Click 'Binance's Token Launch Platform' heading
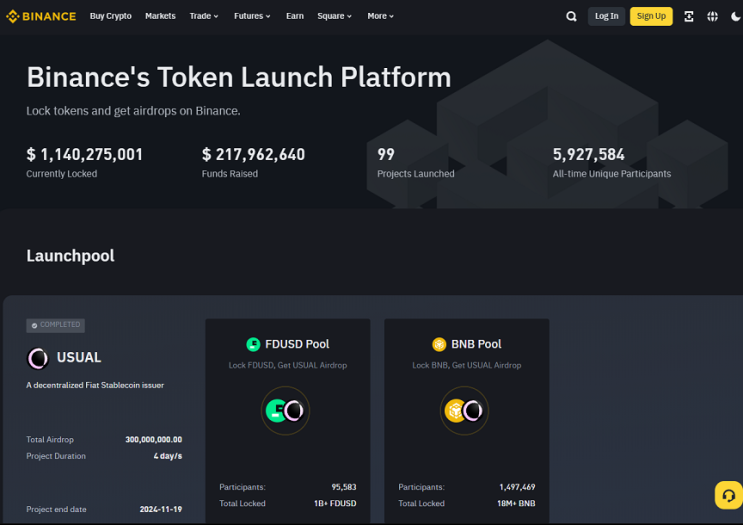The width and height of the screenshot is (743, 525). [x=239, y=77]
